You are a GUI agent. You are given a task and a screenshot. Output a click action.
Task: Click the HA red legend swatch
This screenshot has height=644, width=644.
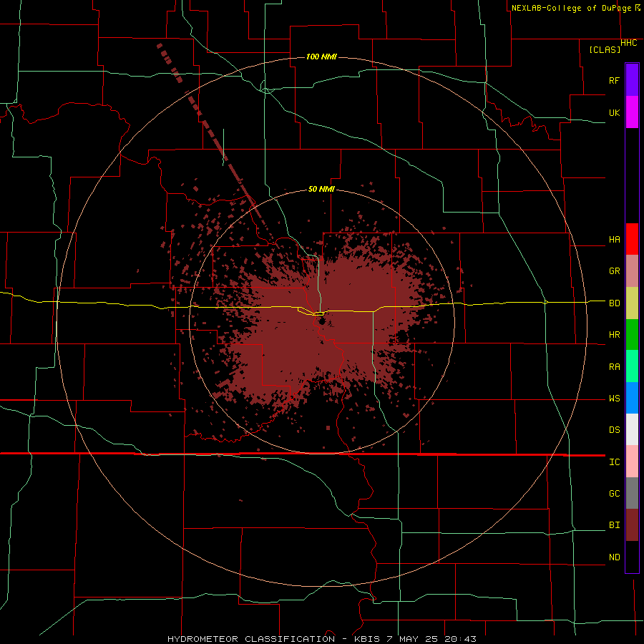(632, 239)
